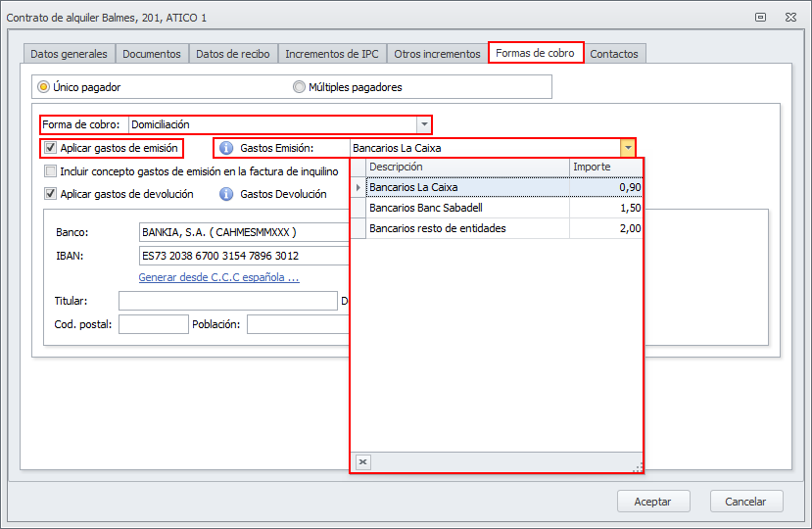The height and width of the screenshot is (529, 812).
Task: Uncheck Aplicar gastos de devolución
Action: click(50, 194)
